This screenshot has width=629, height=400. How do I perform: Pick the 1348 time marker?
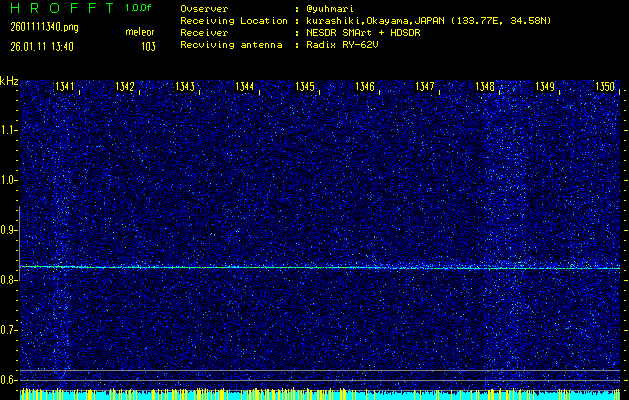point(485,88)
